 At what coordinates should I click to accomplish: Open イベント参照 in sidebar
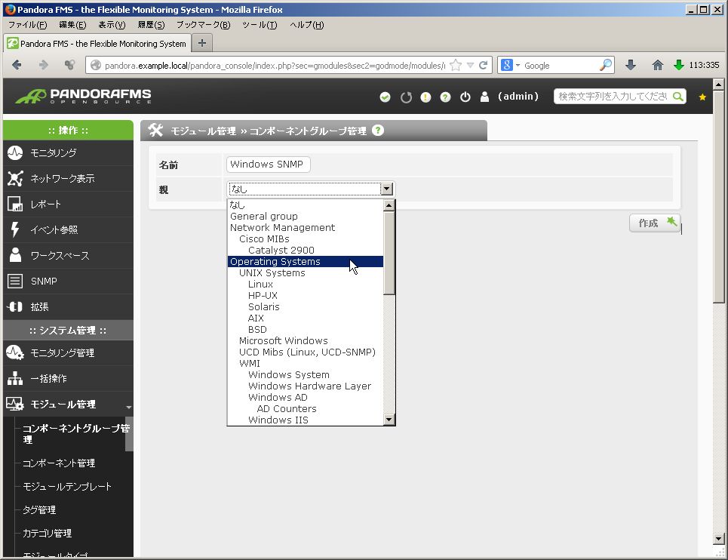point(68,229)
